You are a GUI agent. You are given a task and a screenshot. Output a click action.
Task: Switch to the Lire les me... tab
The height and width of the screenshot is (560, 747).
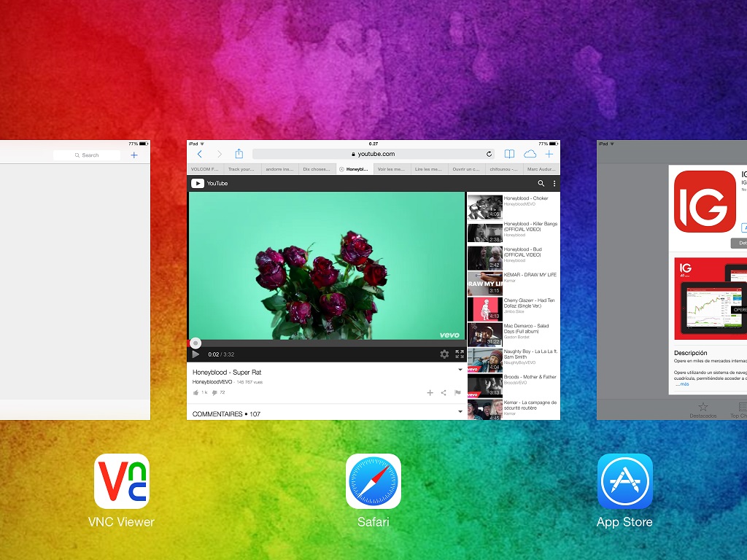pyautogui.click(x=429, y=169)
